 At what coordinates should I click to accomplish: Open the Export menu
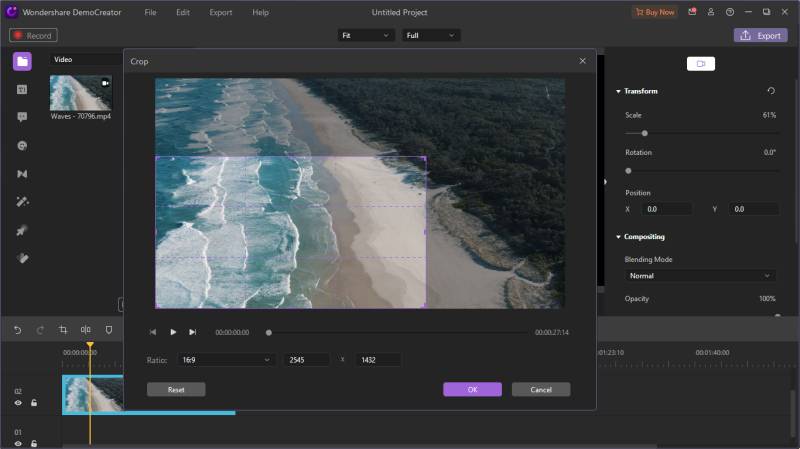pos(220,12)
